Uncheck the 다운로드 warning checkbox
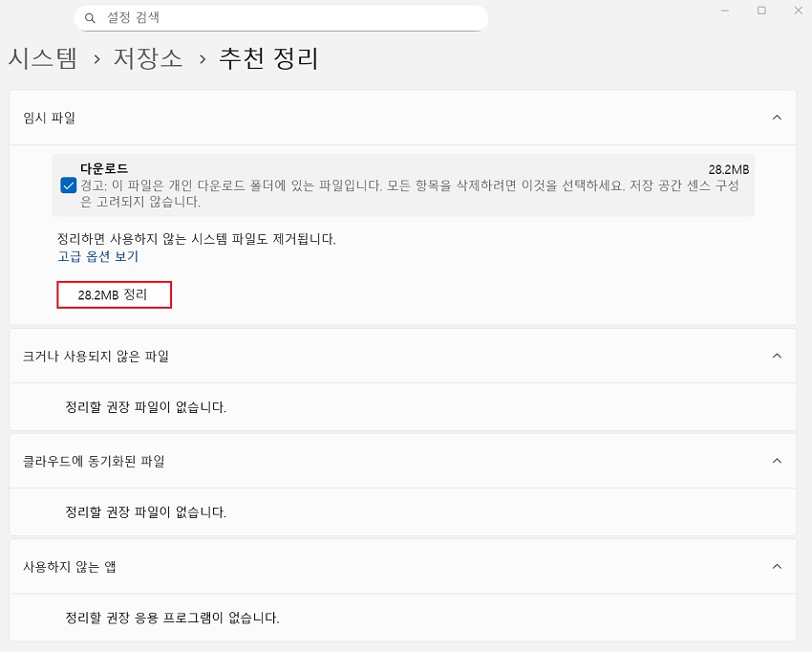The image size is (812, 652). tap(68, 185)
